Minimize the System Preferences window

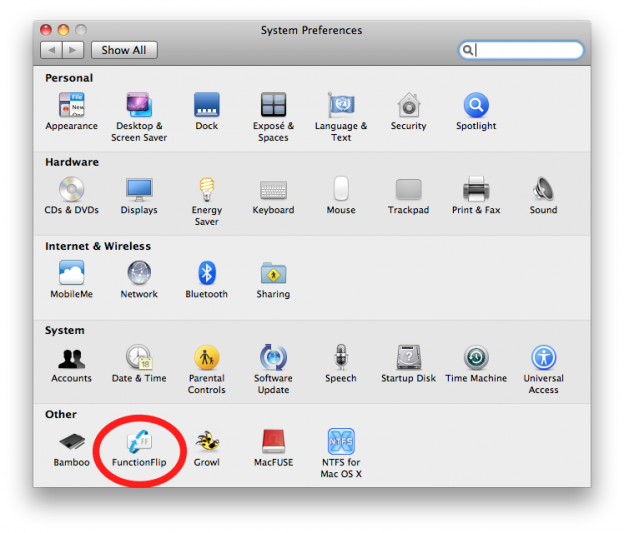coord(63,30)
